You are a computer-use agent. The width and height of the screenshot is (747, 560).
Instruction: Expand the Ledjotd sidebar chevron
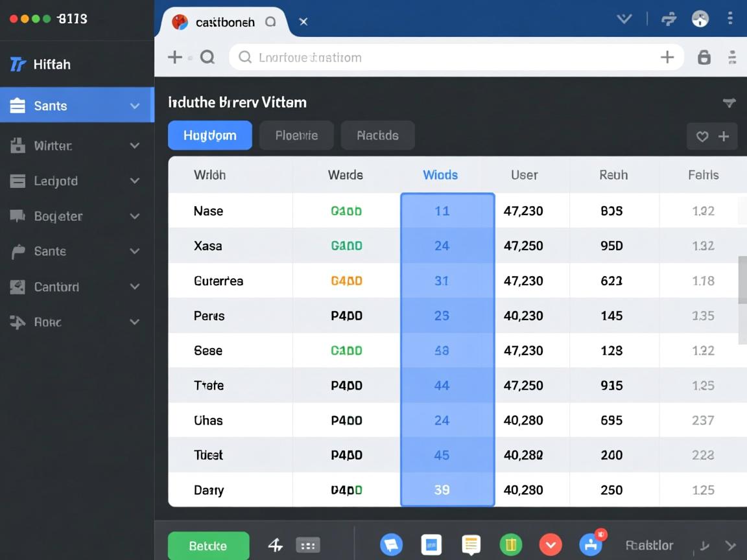point(135,181)
